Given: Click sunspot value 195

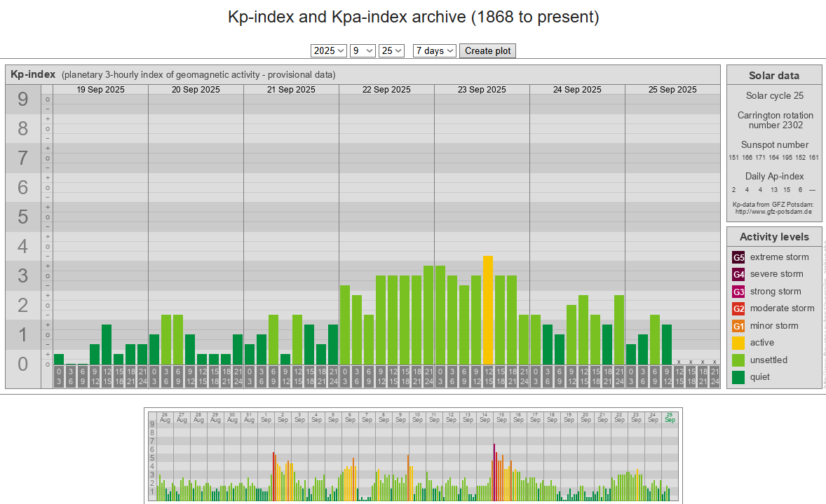Looking at the screenshot, I should pyautogui.click(x=787, y=158).
